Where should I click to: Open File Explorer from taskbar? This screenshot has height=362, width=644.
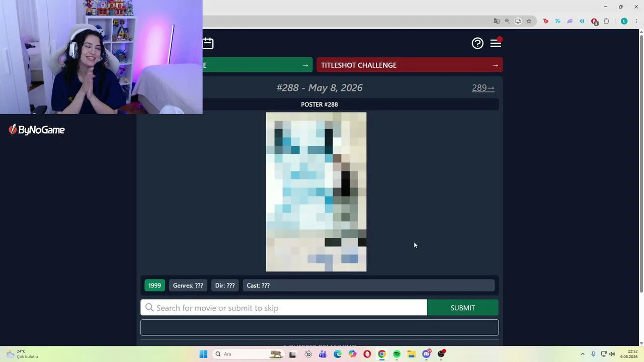pos(412,354)
